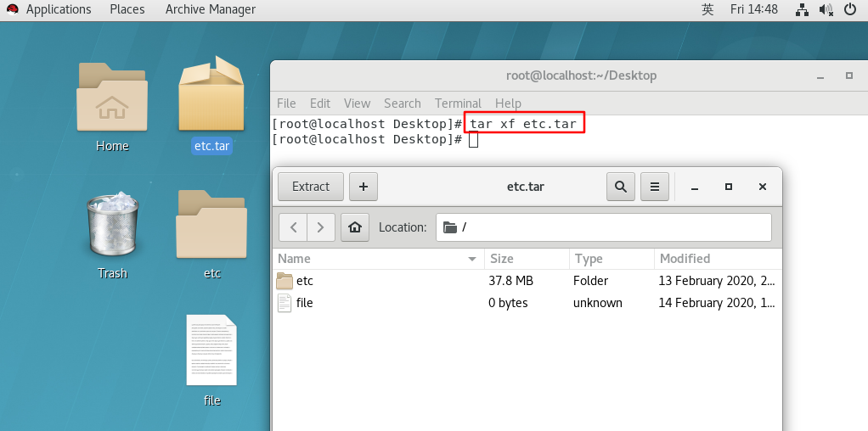Image resolution: width=868 pixels, height=431 pixels.
Task: Go forward with the right arrow button
Action: tap(321, 227)
